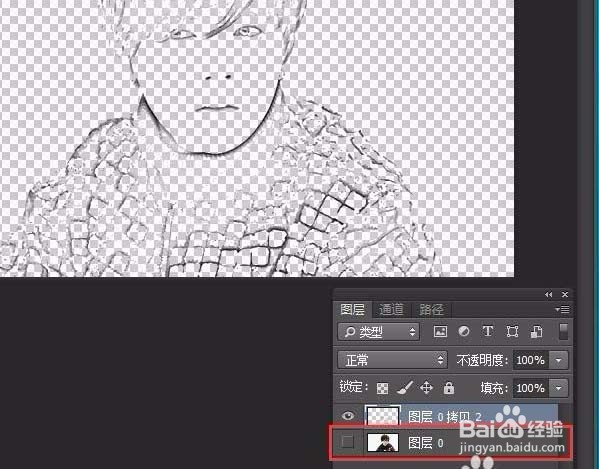This screenshot has height=469, width=599.
Task: Select the 图层 0 layer thumbnail
Action: pyautogui.click(x=383, y=442)
